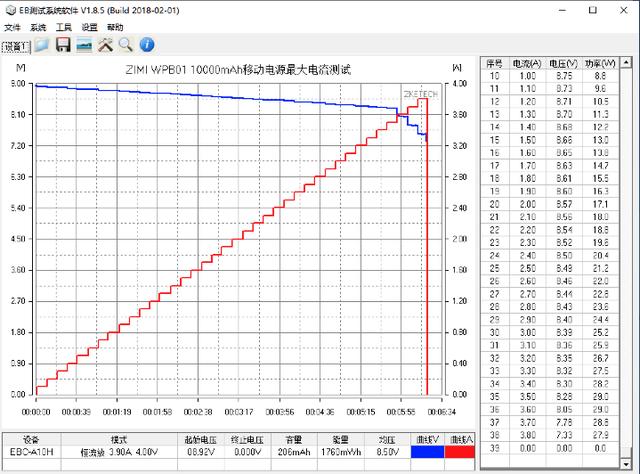This screenshot has width=640, height=474.
Task: Click the open folder toolbar icon
Action: tap(42, 45)
